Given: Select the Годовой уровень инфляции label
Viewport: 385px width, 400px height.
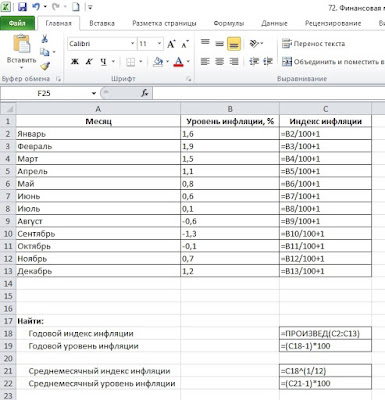Looking at the screenshot, I should pyautogui.click(x=83, y=346).
